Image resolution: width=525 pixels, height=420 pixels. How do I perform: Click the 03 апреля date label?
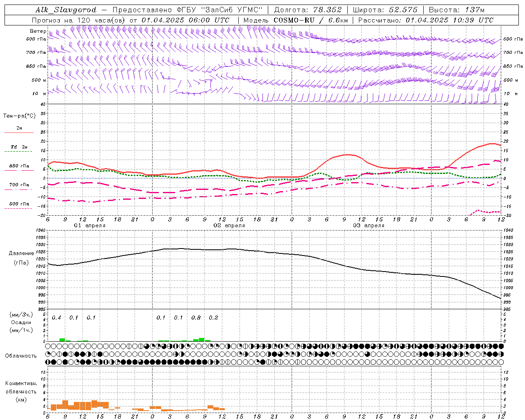pyautogui.click(x=368, y=226)
